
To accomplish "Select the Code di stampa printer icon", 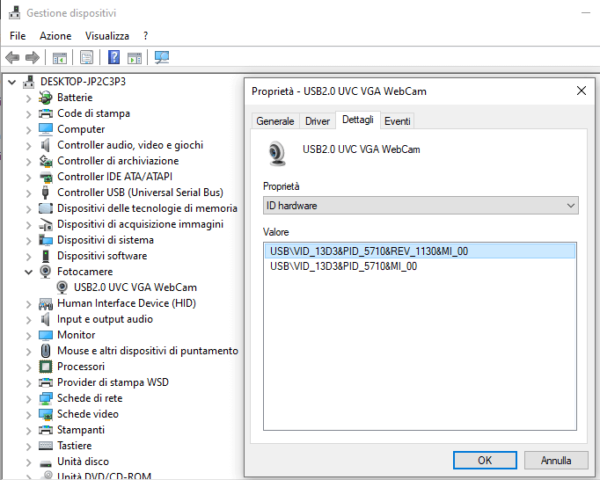I will [x=46, y=113].
